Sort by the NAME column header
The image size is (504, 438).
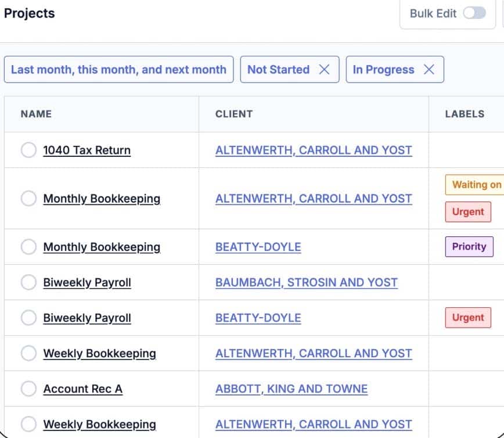click(x=35, y=114)
